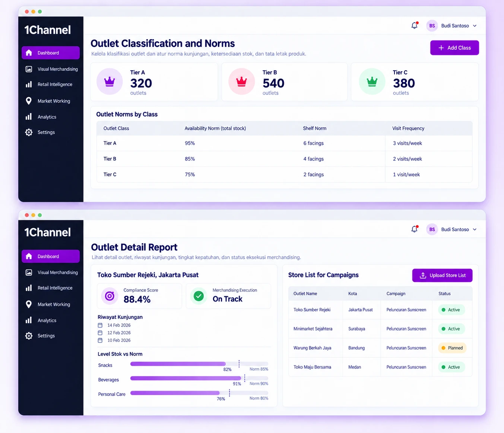Click On Track merchandising status text
The width and height of the screenshot is (504, 433).
(x=227, y=299)
